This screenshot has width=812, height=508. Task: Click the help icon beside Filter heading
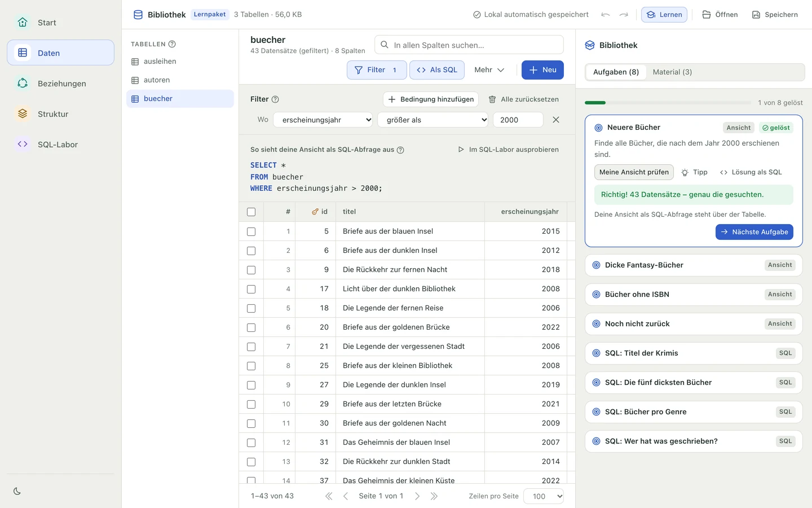pyautogui.click(x=275, y=99)
